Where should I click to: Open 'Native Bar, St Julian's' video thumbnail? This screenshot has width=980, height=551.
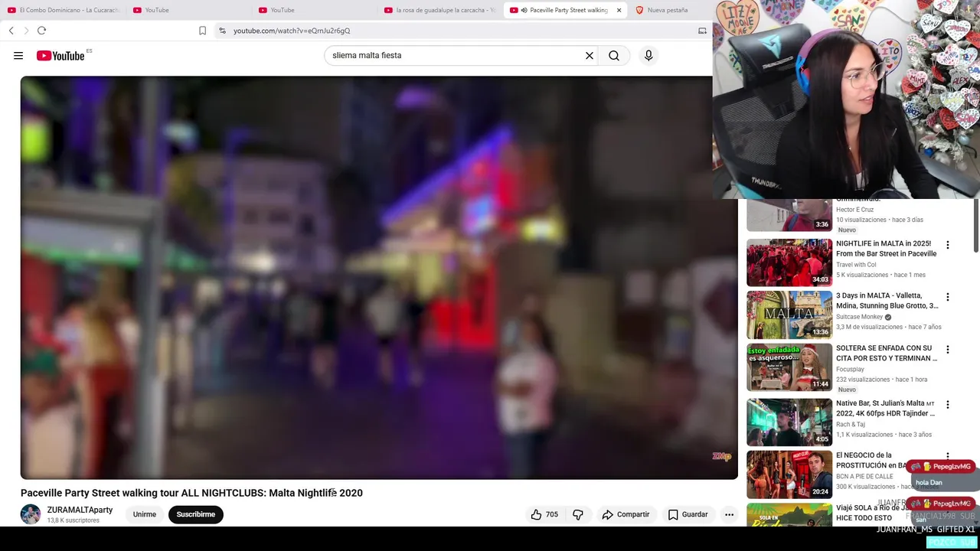pyautogui.click(x=789, y=422)
